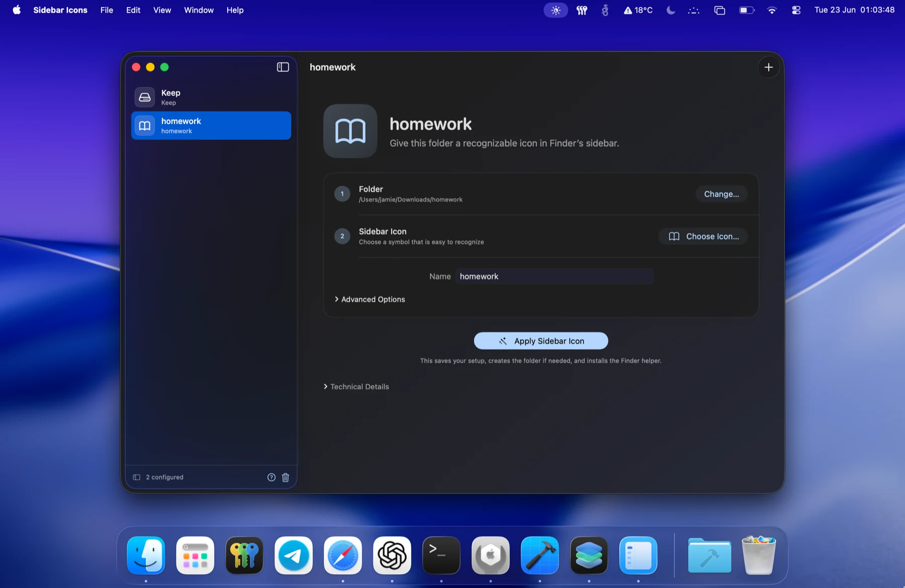Open the Window menu
905x588 pixels.
[x=199, y=10]
